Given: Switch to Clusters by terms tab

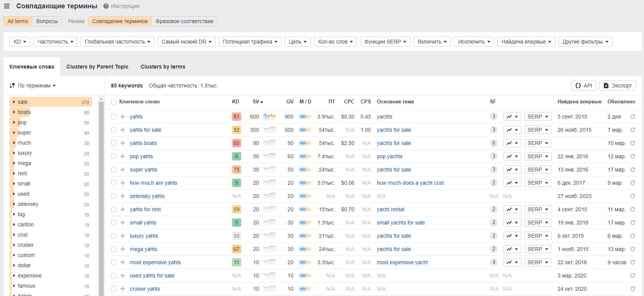Looking at the screenshot, I should [x=163, y=67].
